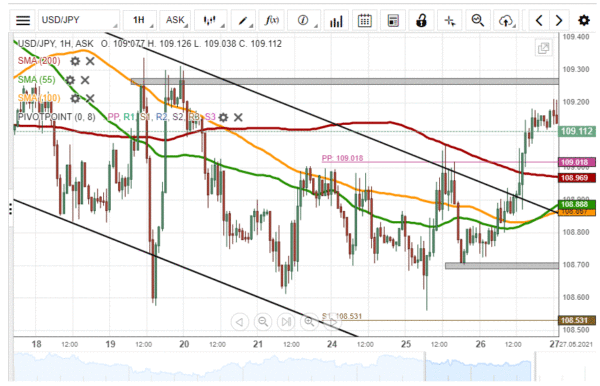The height and width of the screenshot is (386, 600).
Task: Click the zoom-out magnifier on chart overlay
Action: (x=263, y=321)
